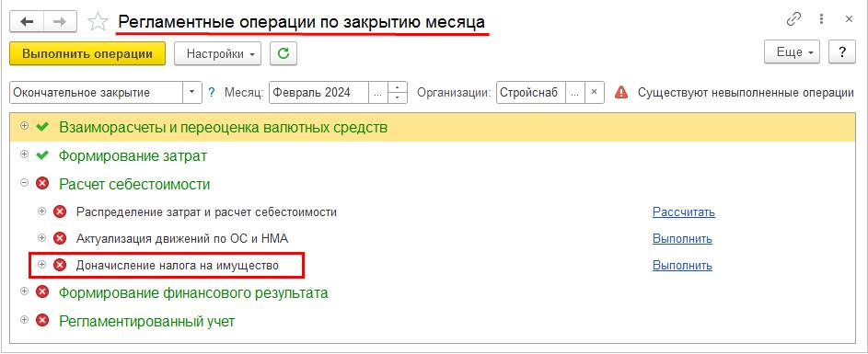Image resolution: width=868 pixels, height=354 pixels.
Task: Open the Настройки dropdown menu
Action: [217, 53]
